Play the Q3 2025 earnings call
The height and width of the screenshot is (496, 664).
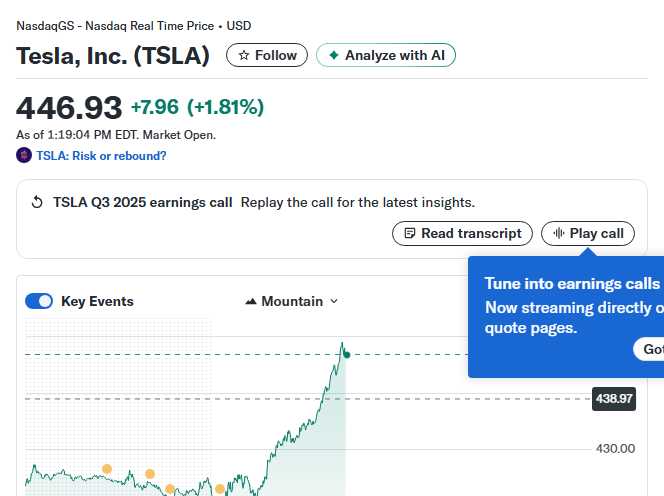[x=588, y=233]
